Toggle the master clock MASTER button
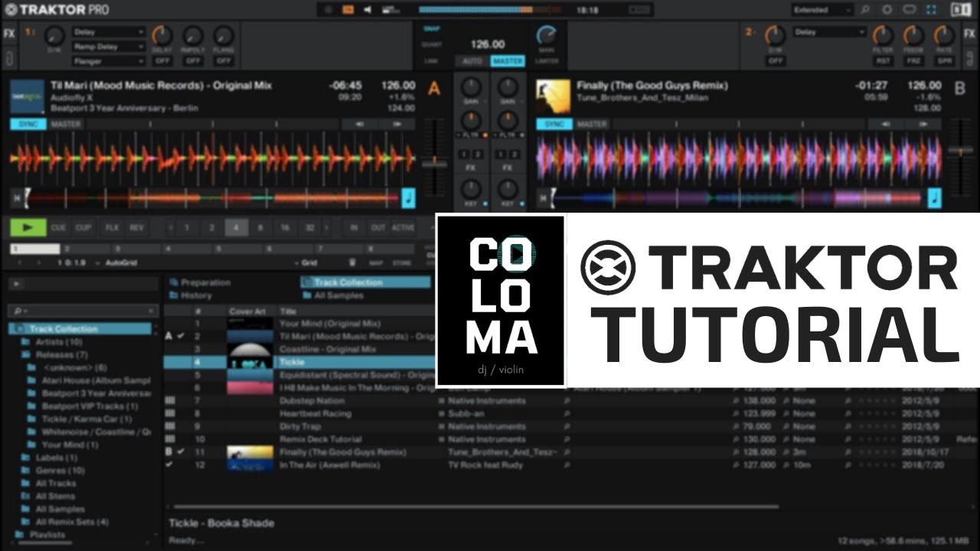The image size is (980, 551). (x=507, y=60)
